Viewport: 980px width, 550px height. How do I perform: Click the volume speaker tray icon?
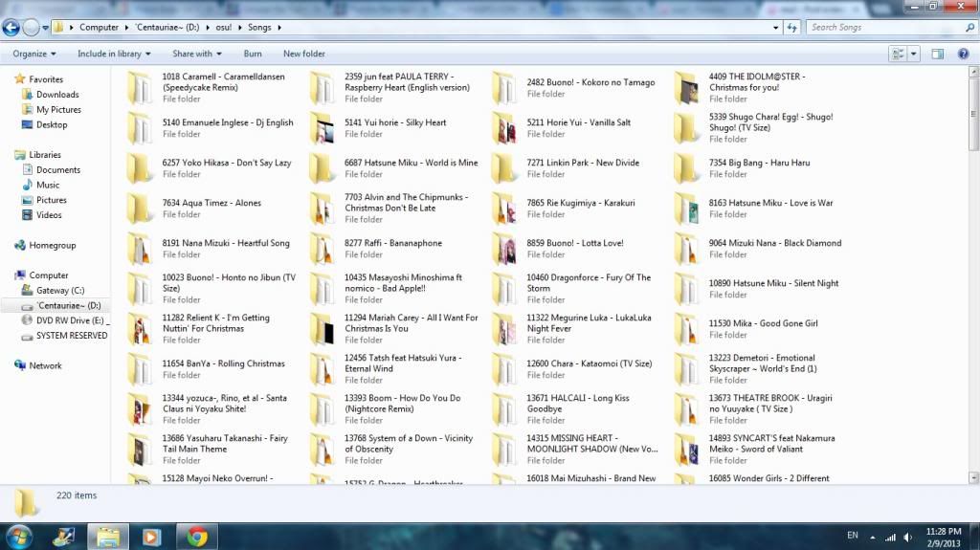pyautogui.click(x=907, y=537)
